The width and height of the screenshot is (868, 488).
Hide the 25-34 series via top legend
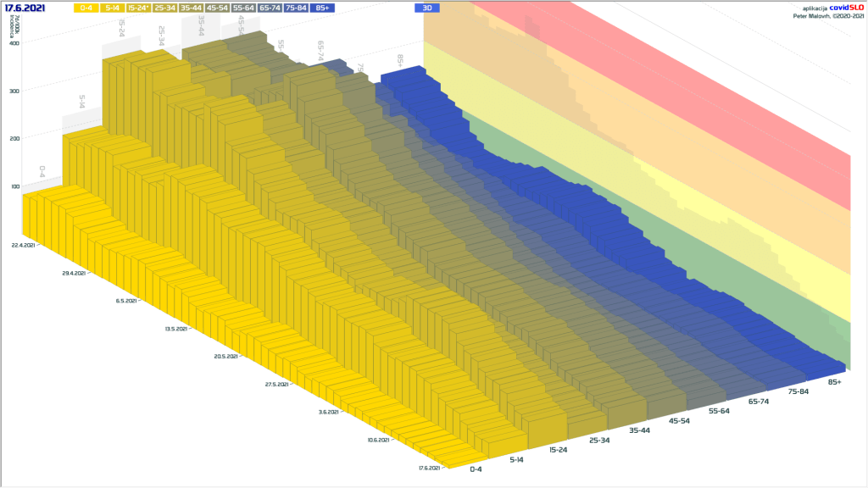click(x=164, y=8)
